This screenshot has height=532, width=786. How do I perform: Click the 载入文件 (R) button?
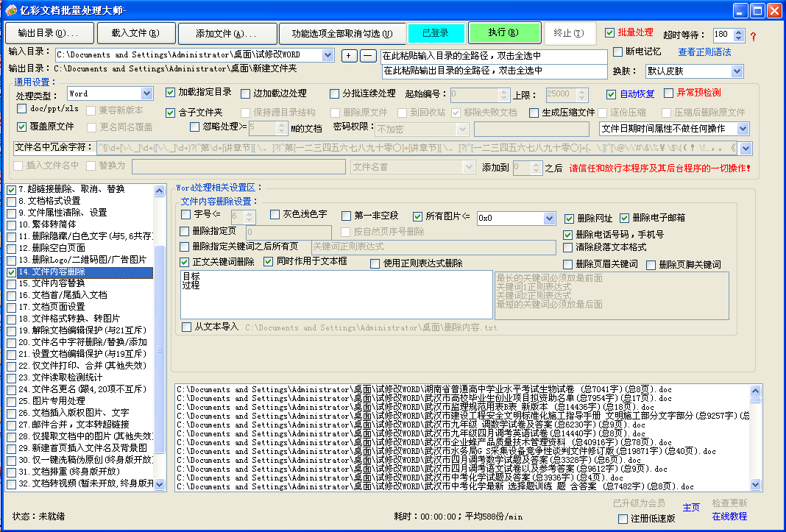[x=135, y=33]
